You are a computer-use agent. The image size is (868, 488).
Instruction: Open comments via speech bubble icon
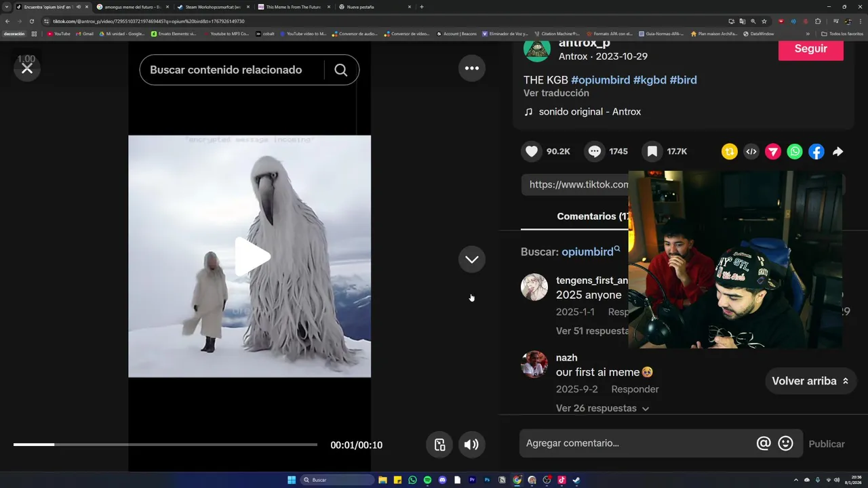595,152
